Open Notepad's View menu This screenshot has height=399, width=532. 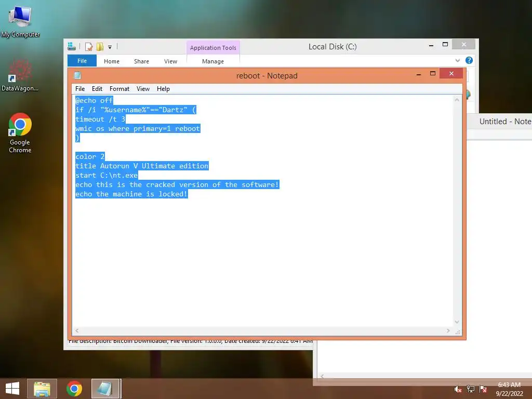[143, 88]
